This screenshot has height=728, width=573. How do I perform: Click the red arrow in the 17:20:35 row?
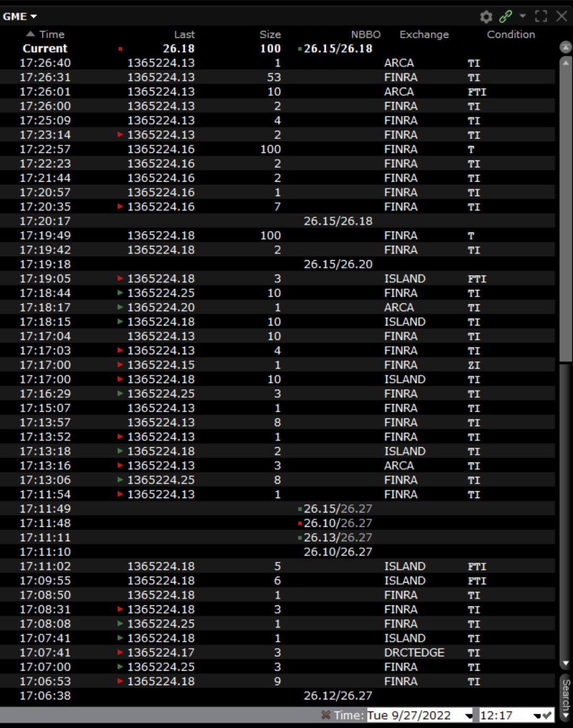click(120, 207)
